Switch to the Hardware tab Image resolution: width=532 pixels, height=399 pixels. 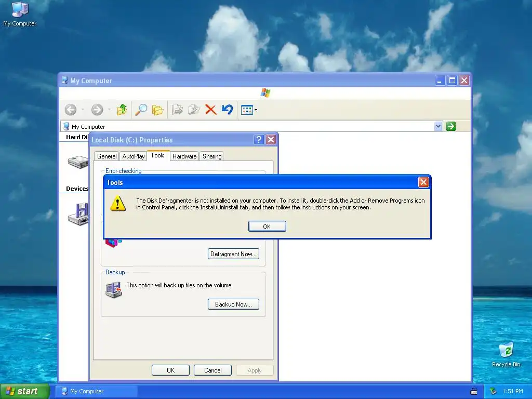pos(184,156)
